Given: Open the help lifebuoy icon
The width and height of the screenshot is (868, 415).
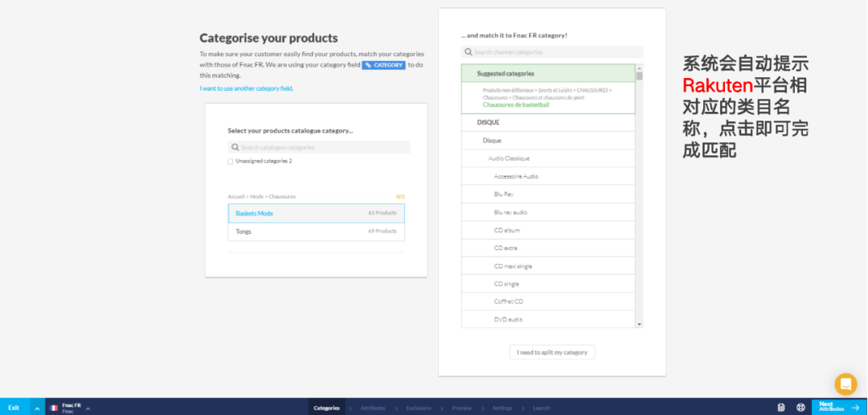Looking at the screenshot, I should (x=800, y=407).
